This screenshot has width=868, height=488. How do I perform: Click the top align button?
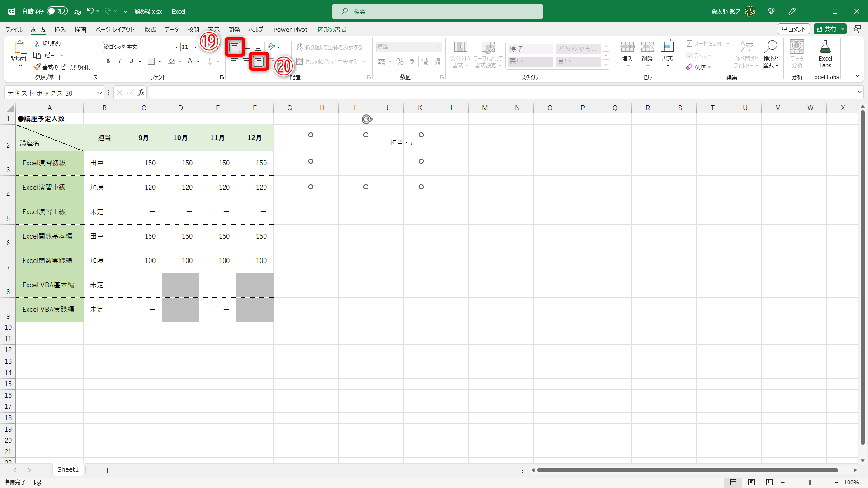pos(234,47)
